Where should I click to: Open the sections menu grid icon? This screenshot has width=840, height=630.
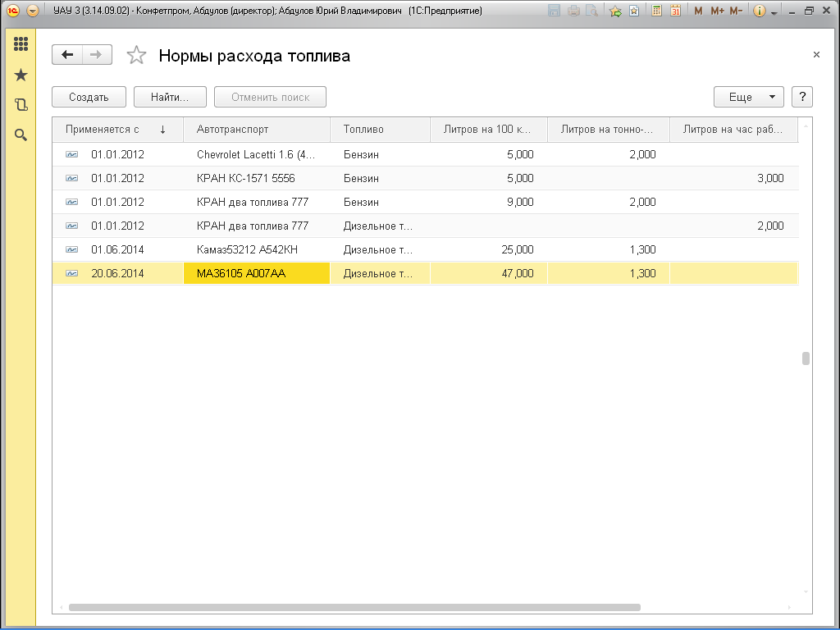21,44
